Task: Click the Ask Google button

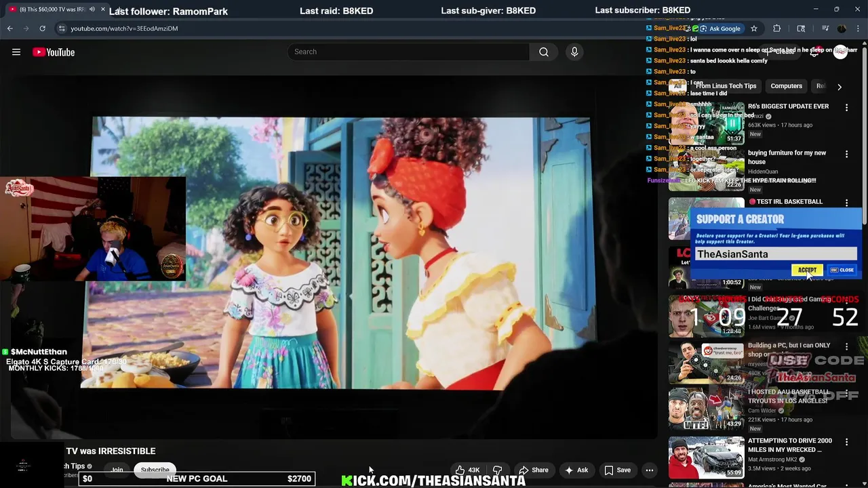Action: pos(720,28)
